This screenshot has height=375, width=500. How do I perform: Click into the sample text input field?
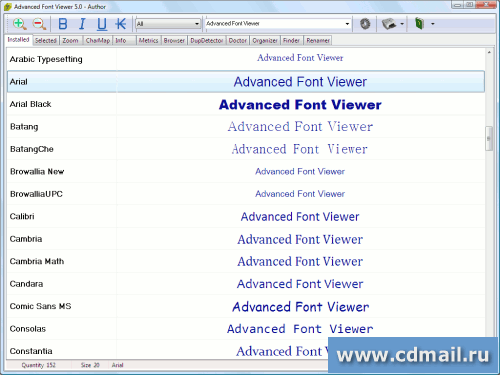point(274,24)
